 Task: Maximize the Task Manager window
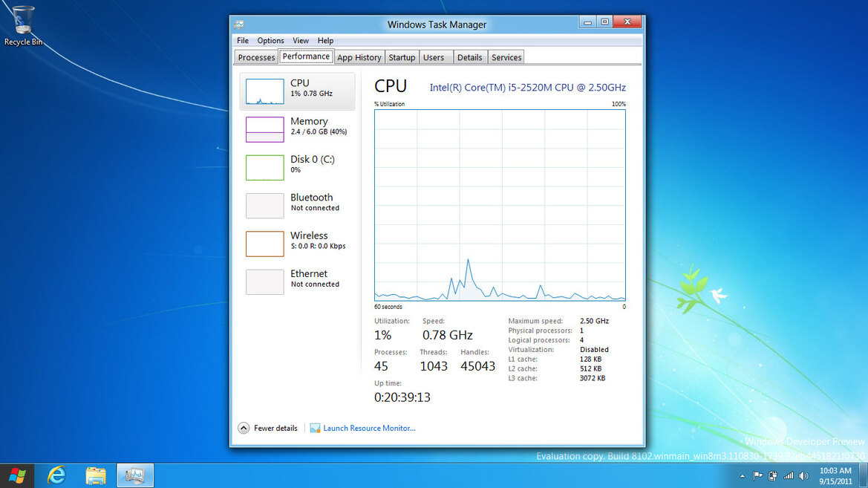[604, 22]
